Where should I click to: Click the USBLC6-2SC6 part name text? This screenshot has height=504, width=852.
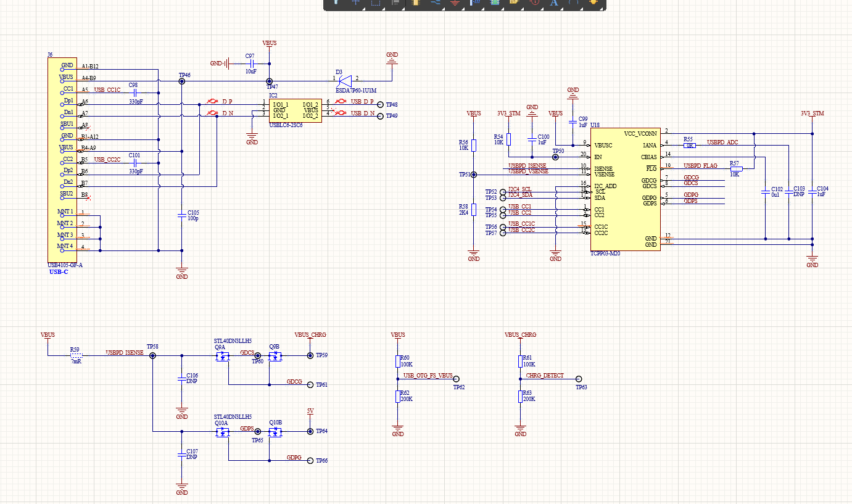[286, 126]
